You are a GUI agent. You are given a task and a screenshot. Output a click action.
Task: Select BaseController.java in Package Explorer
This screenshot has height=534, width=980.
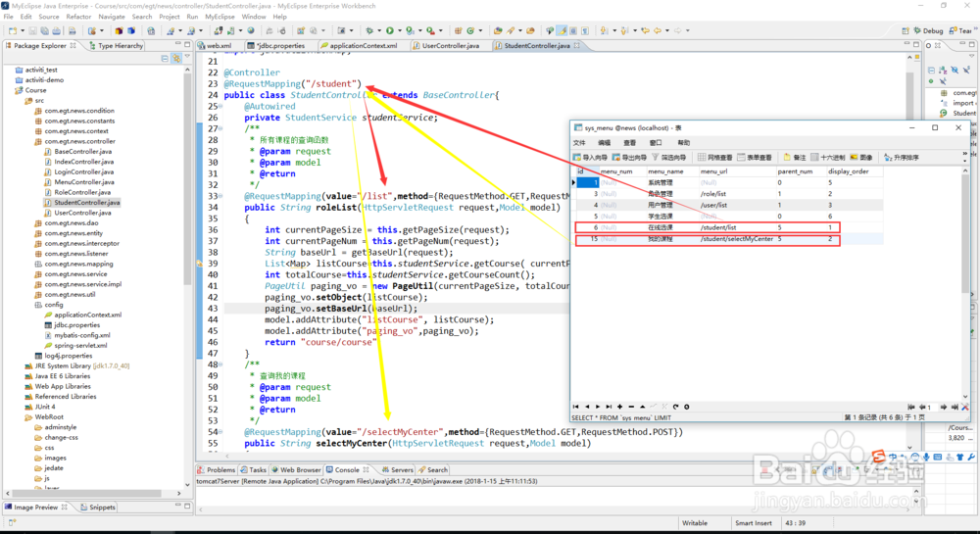pyautogui.click(x=78, y=151)
